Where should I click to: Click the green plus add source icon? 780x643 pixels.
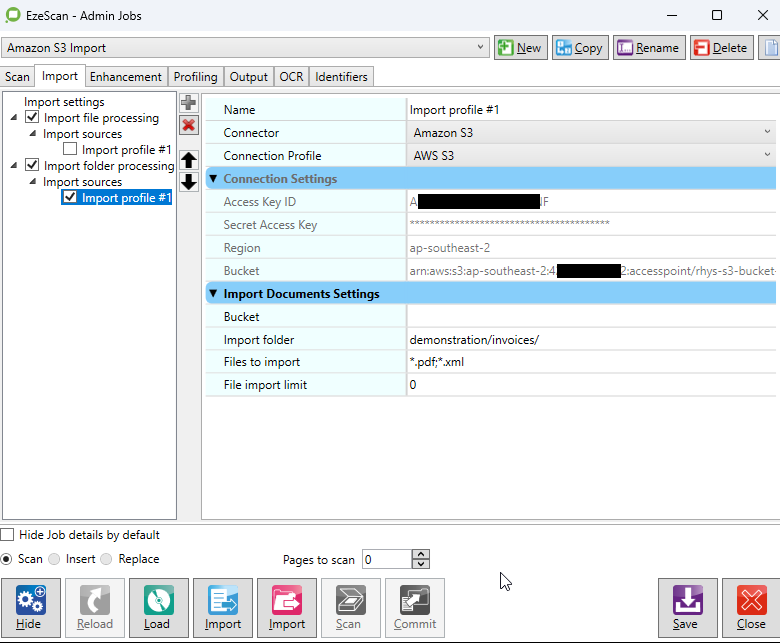pyautogui.click(x=188, y=103)
